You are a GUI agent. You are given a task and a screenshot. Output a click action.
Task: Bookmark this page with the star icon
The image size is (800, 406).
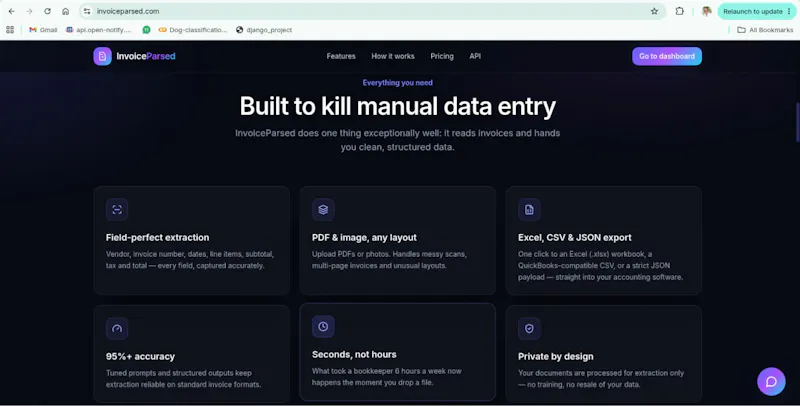pyautogui.click(x=654, y=11)
